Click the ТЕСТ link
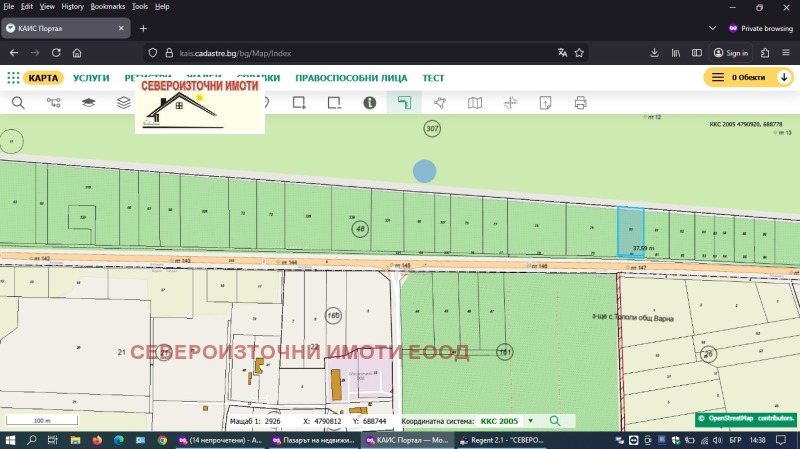 pos(433,77)
